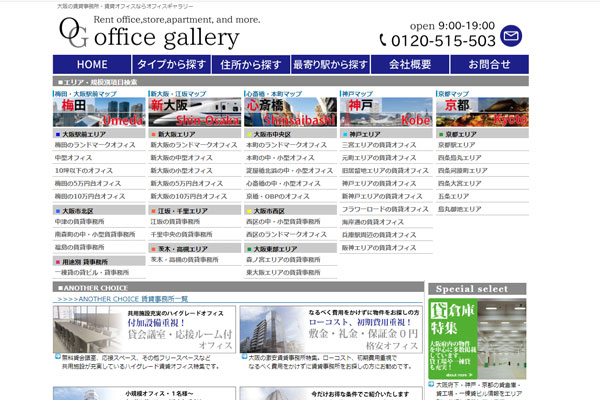Open the 心斎橋 Shinsaibashi map banner
The width and height of the screenshot is (600, 400).
(x=291, y=112)
